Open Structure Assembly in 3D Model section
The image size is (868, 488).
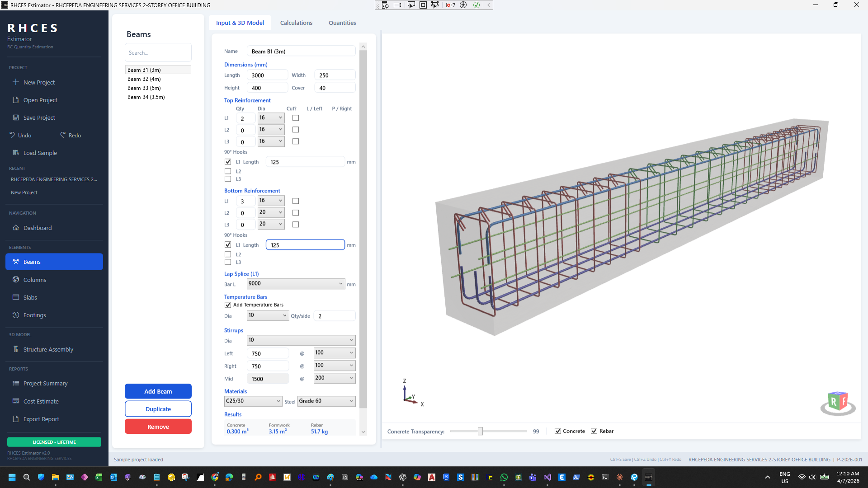coord(48,349)
